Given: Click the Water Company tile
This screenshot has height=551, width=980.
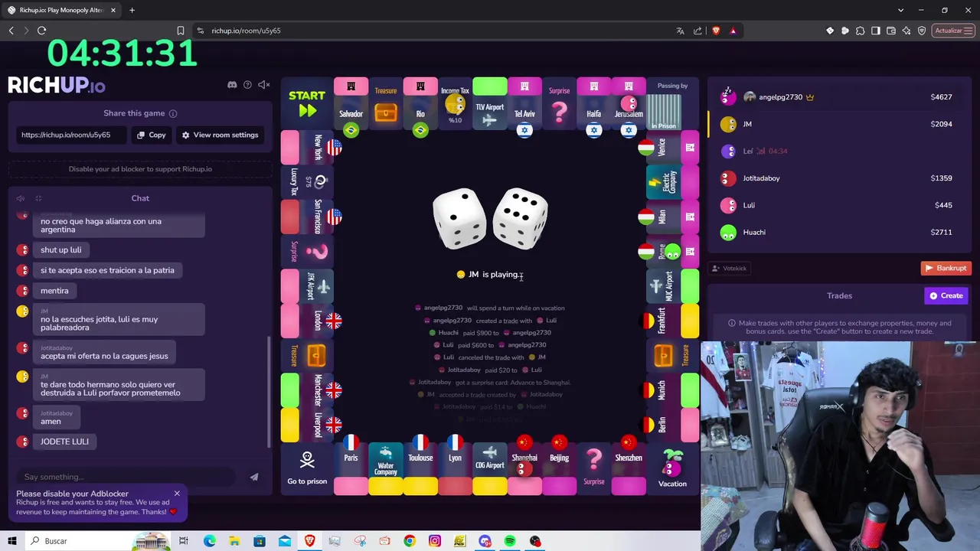Looking at the screenshot, I should 386,468.
